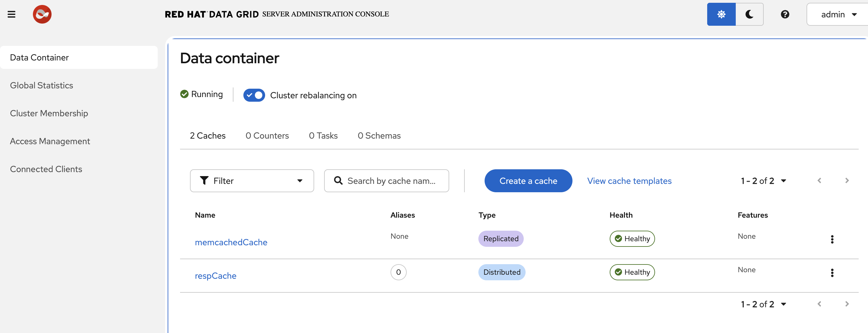Viewport: 868px width, 333px height.
Task: Open the respCache cache link
Action: tap(215, 276)
